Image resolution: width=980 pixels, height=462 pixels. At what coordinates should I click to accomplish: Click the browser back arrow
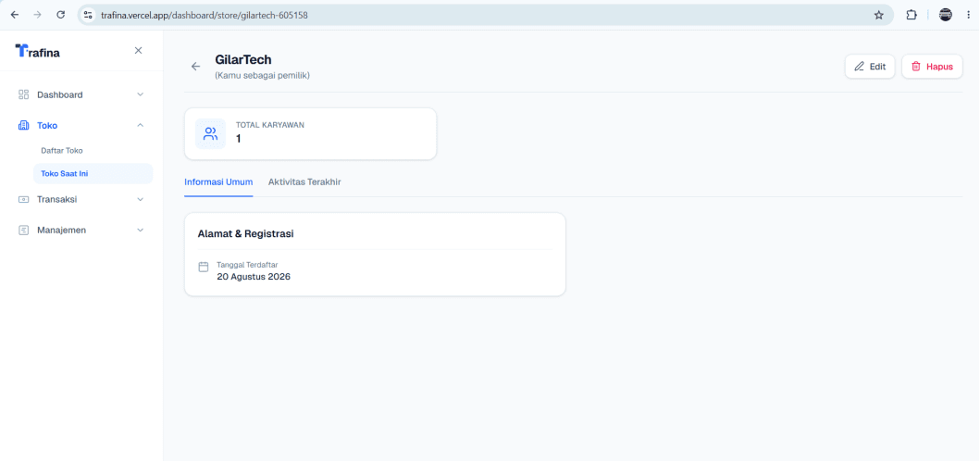15,15
